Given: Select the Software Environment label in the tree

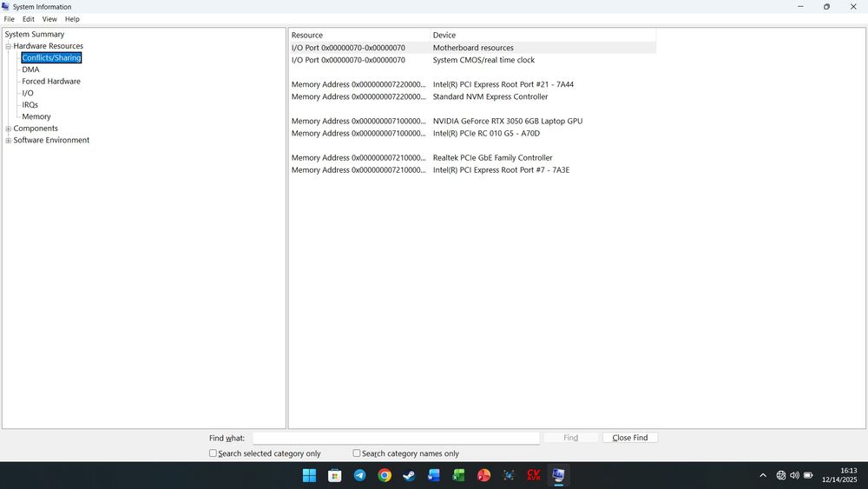Looking at the screenshot, I should (51, 140).
